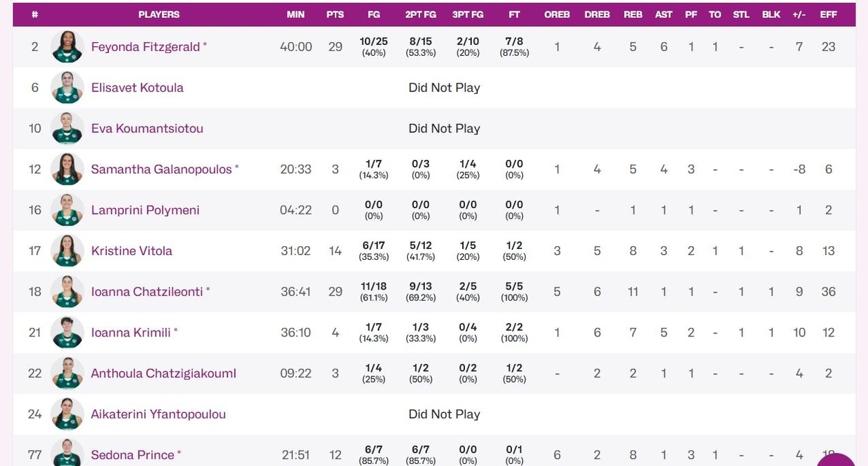Open Ioanna Krimili's profile link
The image size is (868, 466).
[130, 332]
